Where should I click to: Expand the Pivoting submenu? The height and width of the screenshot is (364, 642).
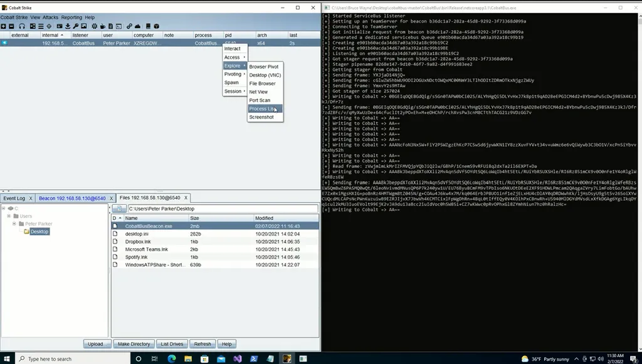(x=234, y=74)
